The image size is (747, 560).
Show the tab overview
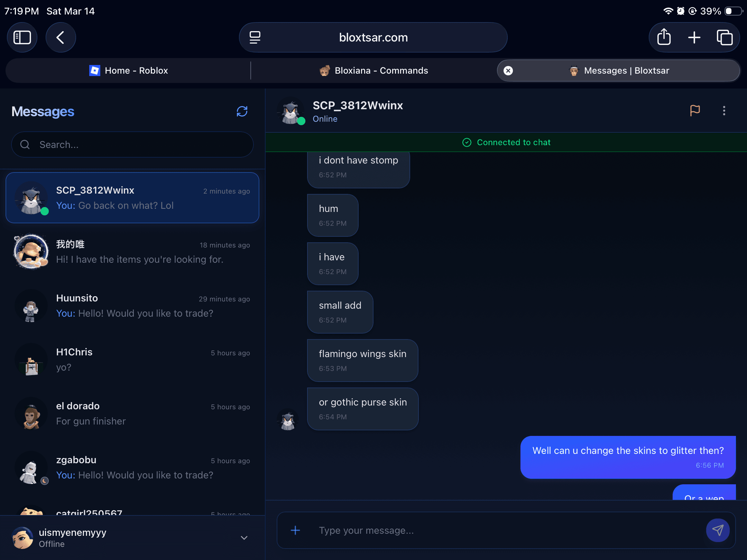tap(725, 37)
